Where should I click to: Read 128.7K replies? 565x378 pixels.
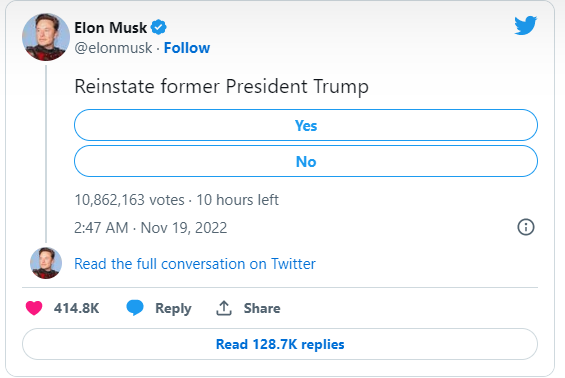coord(280,344)
